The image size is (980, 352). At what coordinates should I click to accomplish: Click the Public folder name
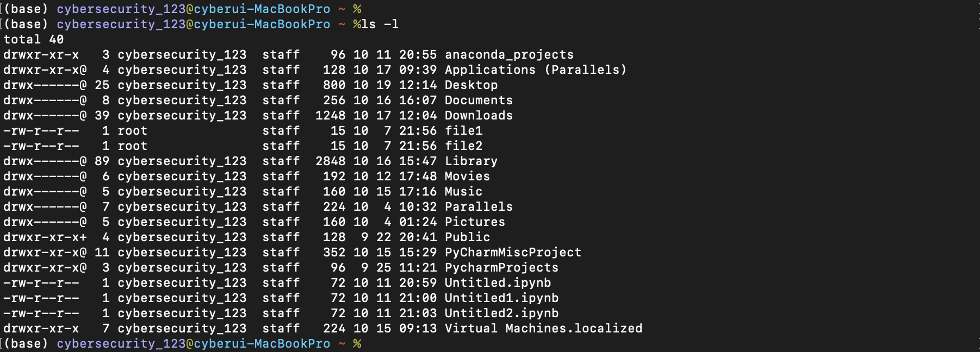[467, 237]
